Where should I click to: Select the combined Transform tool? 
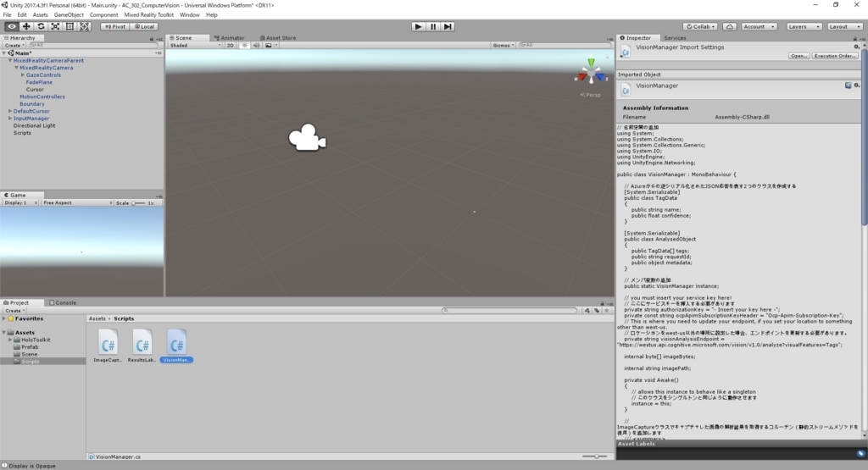pyautogui.click(x=84, y=26)
